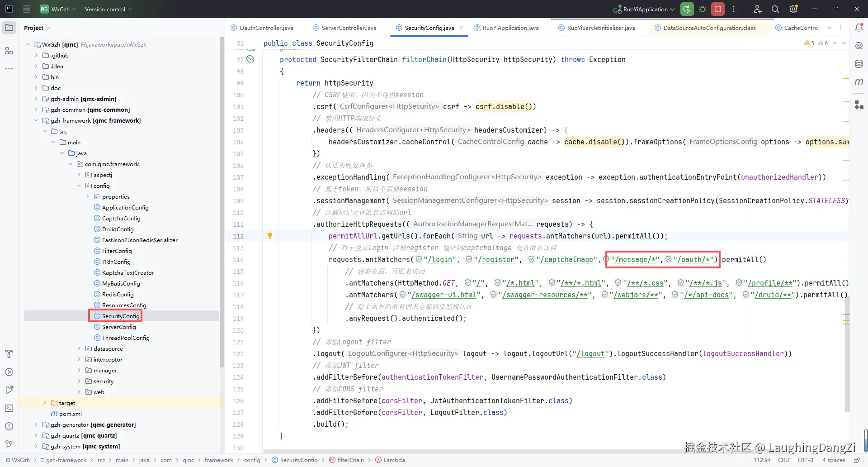Switch to the OauthController.java tab
The image size is (868, 467).
(266, 28)
